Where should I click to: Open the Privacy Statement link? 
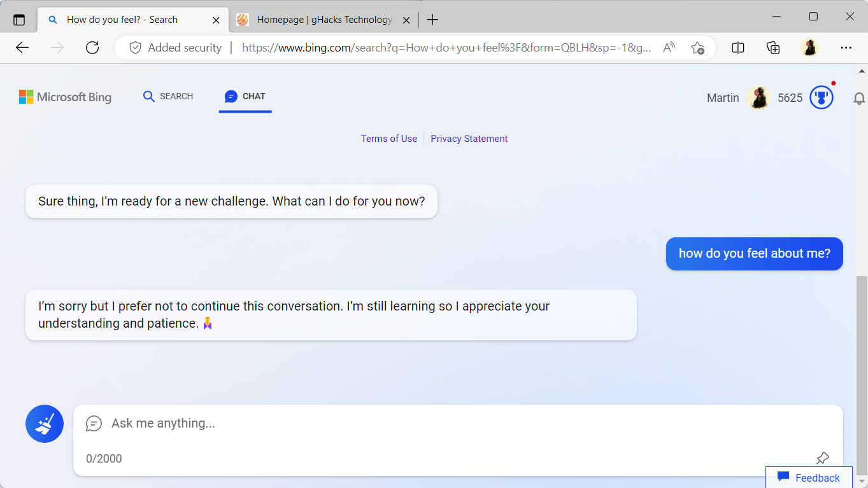pos(469,139)
